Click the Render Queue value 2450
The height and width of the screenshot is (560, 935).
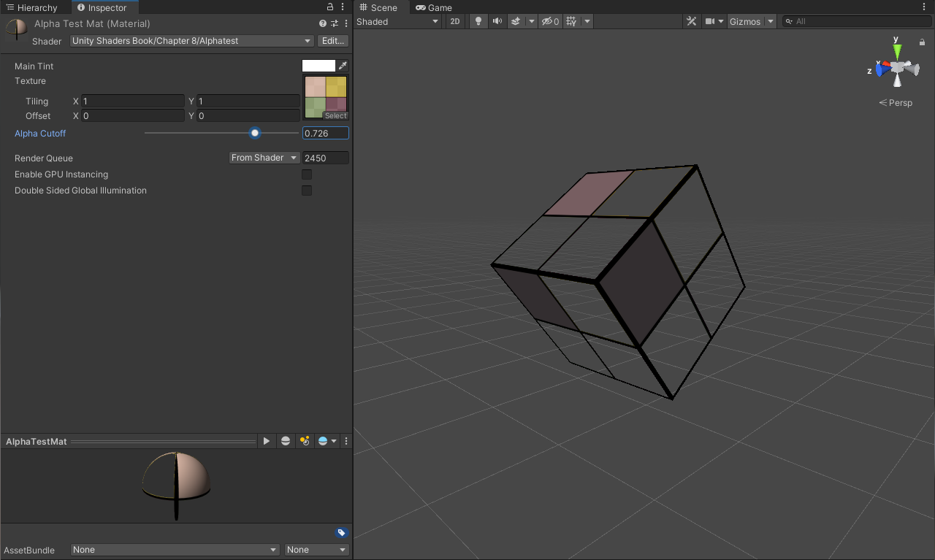tap(326, 158)
